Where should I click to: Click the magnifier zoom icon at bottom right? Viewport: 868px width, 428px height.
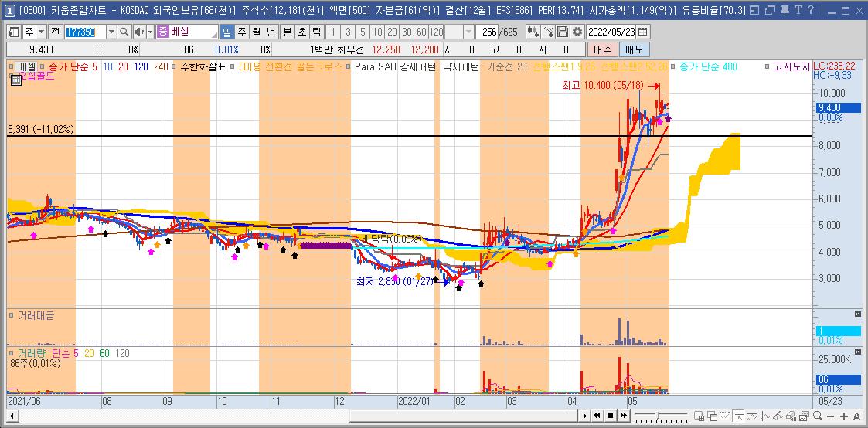coord(818,416)
